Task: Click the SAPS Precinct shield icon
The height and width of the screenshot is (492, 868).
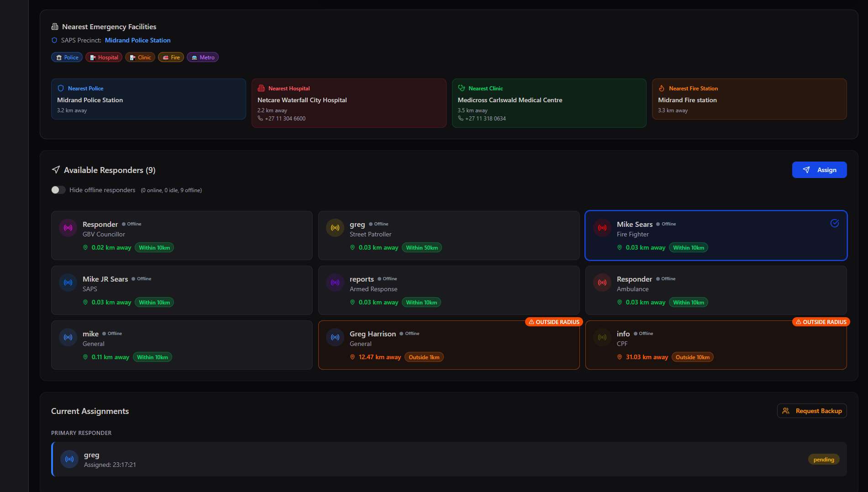Action: point(54,40)
